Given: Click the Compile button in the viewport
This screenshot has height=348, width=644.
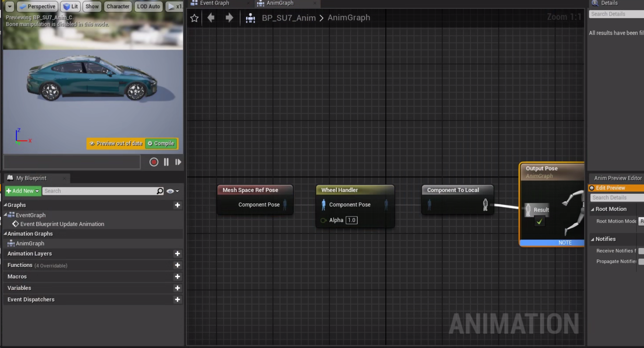Looking at the screenshot, I should (161, 143).
